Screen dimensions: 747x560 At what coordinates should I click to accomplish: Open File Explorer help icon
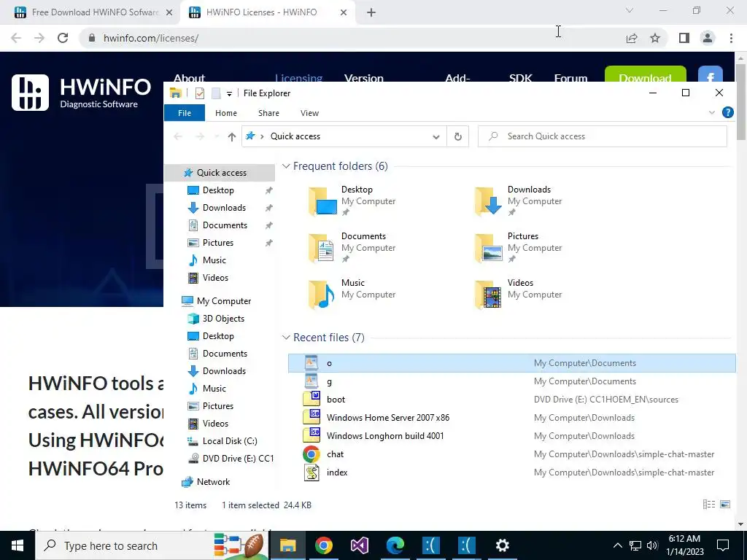point(727,112)
